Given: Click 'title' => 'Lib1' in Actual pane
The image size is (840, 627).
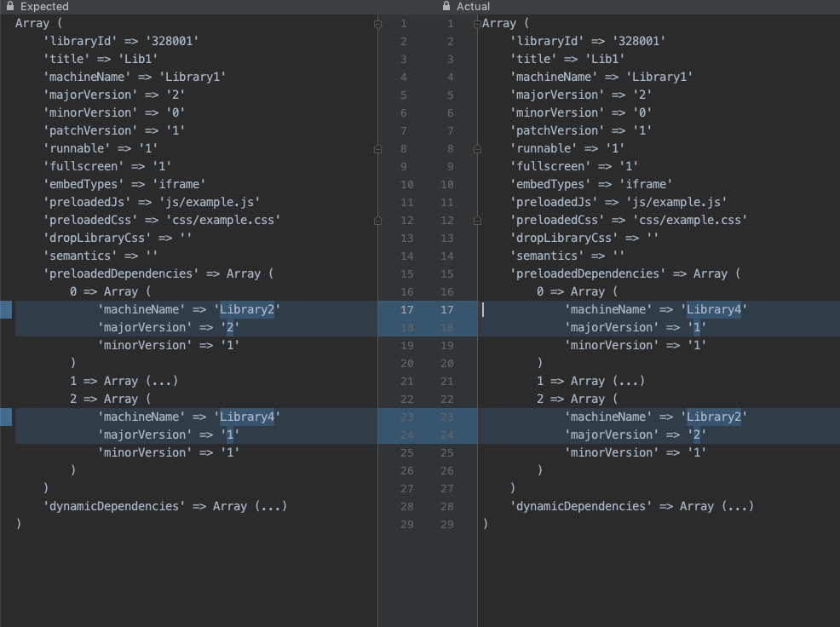Looking at the screenshot, I should tap(568, 59).
